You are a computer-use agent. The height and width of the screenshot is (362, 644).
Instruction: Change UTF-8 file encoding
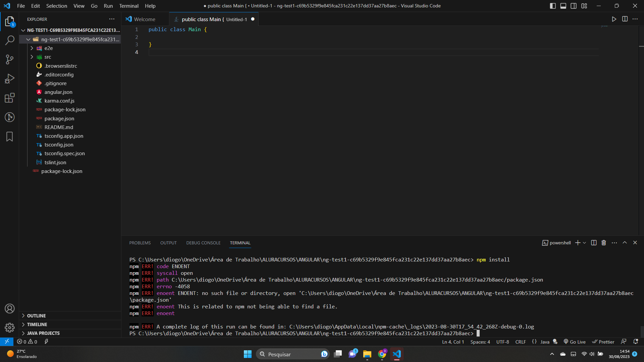(502, 342)
